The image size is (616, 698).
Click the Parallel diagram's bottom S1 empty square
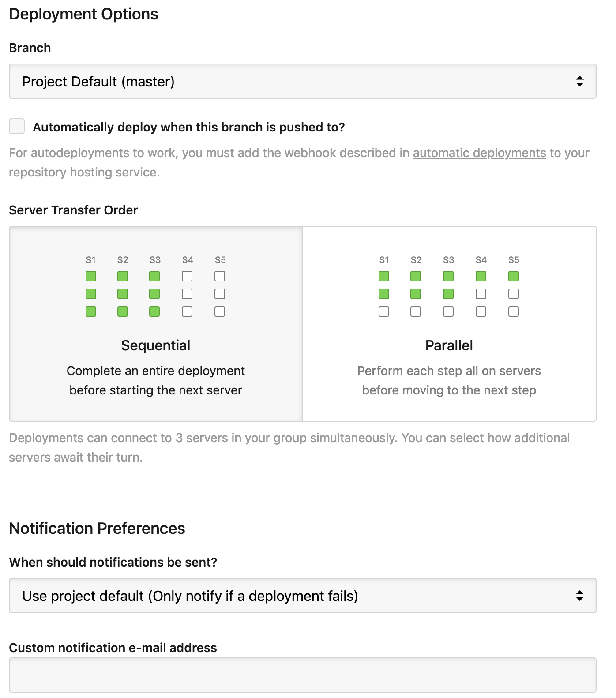(x=384, y=311)
